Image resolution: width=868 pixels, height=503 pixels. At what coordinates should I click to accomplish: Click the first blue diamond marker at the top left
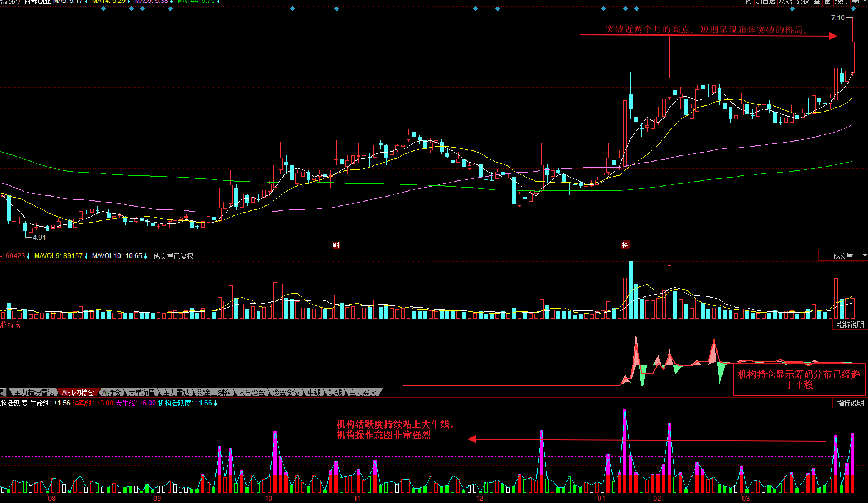tap(103, 9)
